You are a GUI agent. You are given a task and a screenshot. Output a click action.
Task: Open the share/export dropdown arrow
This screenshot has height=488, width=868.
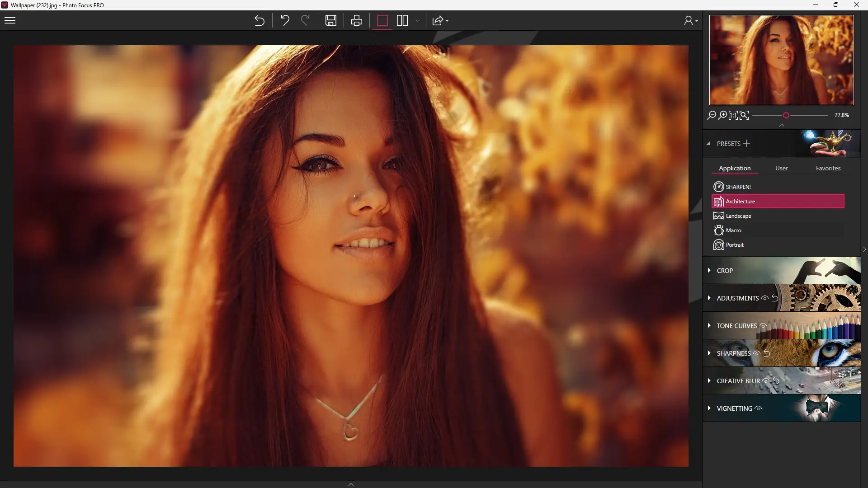(x=447, y=21)
